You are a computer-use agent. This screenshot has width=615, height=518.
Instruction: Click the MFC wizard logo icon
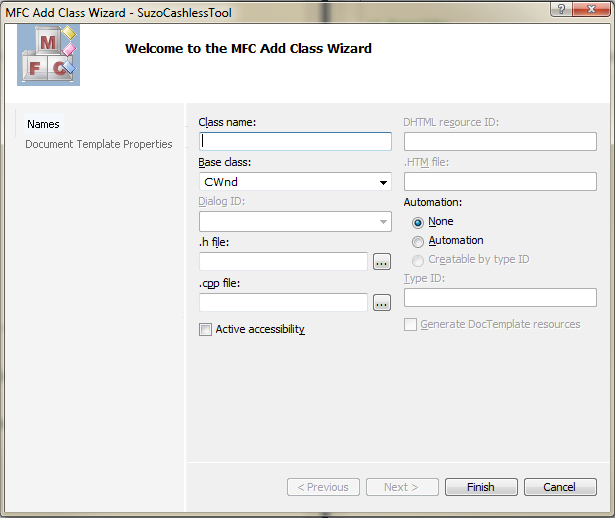click(48, 55)
